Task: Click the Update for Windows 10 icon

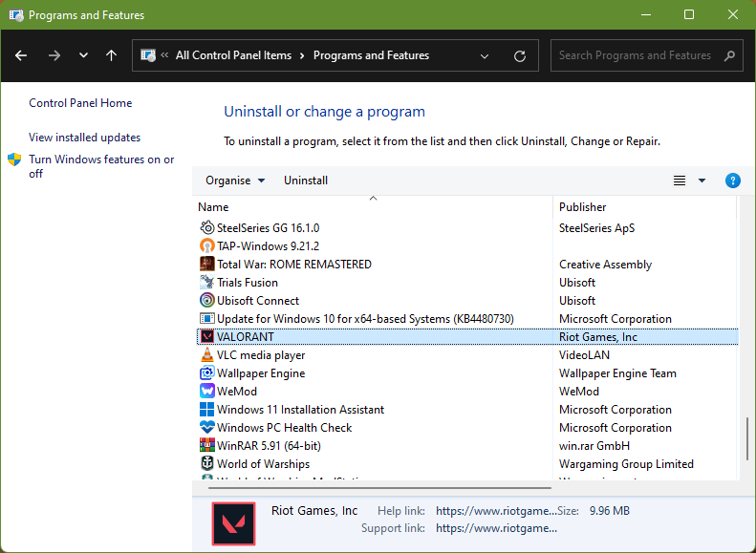Action: [x=206, y=318]
